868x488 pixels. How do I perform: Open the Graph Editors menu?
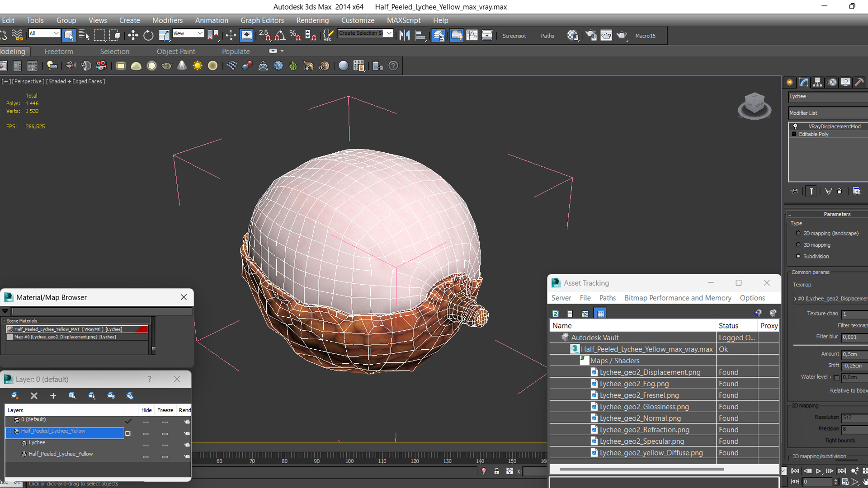[x=262, y=20]
